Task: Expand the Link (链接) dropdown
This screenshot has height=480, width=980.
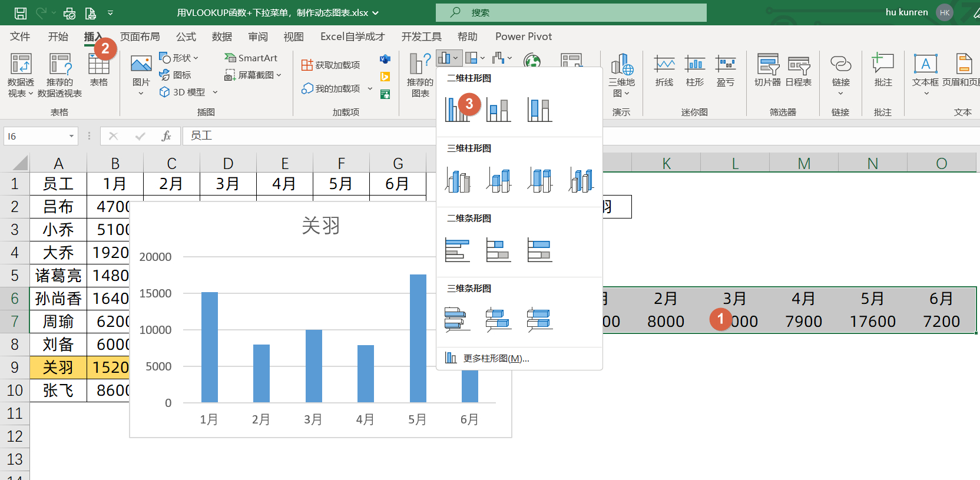Action: (840, 75)
